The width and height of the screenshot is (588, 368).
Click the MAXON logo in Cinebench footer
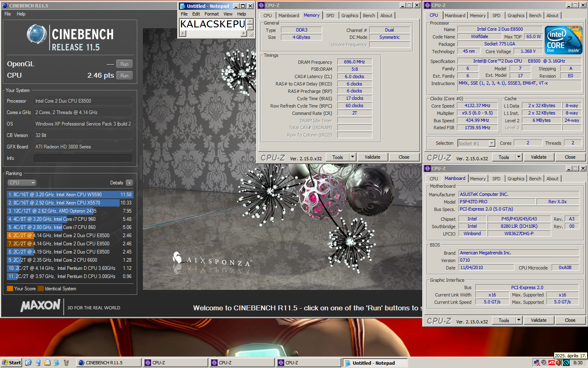pyautogui.click(x=40, y=305)
